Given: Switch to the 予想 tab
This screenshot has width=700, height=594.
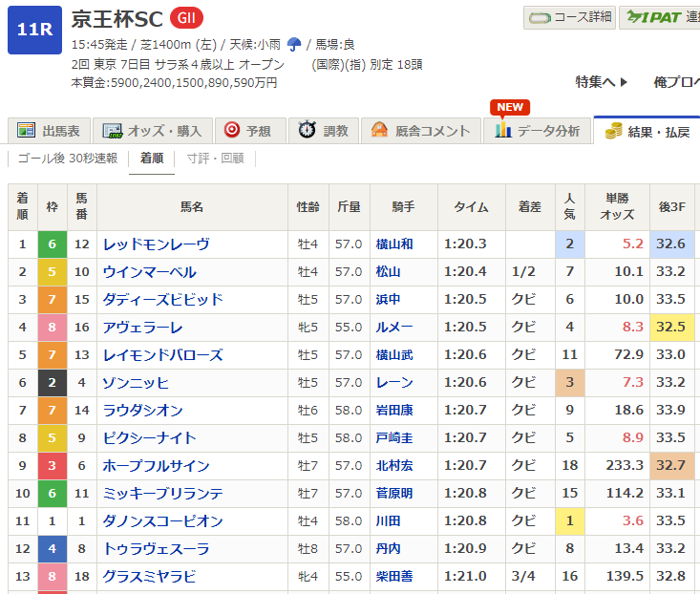Looking at the screenshot, I should 250,131.
